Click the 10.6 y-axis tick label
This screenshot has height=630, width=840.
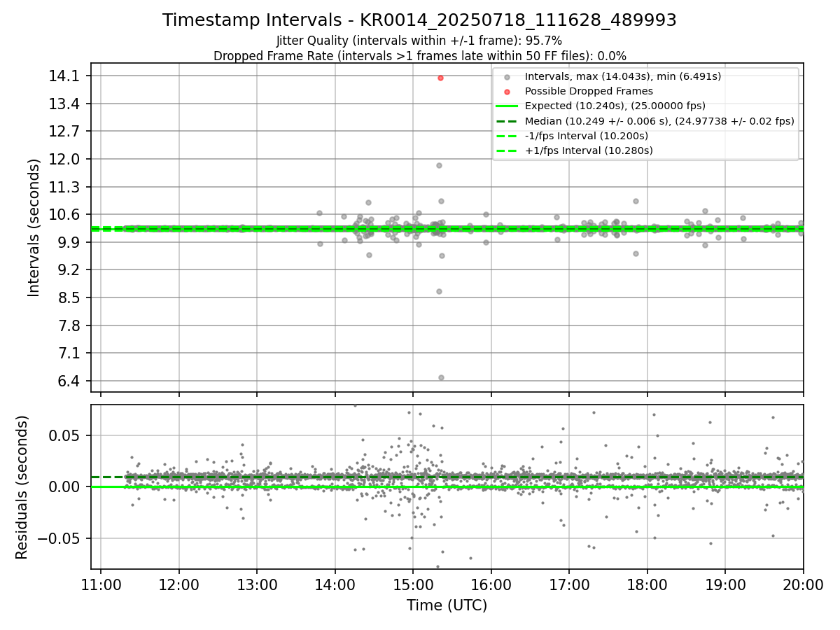[x=64, y=214]
